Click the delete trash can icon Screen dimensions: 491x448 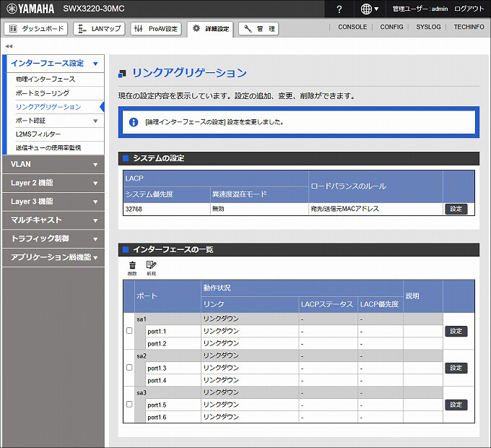pos(132,268)
